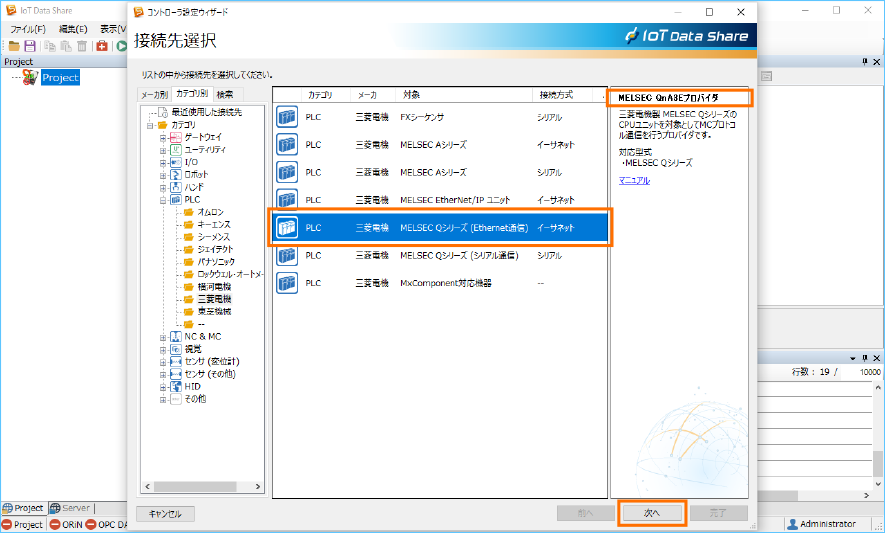Click the 次へ button
The width and height of the screenshot is (885, 533).
(x=652, y=513)
